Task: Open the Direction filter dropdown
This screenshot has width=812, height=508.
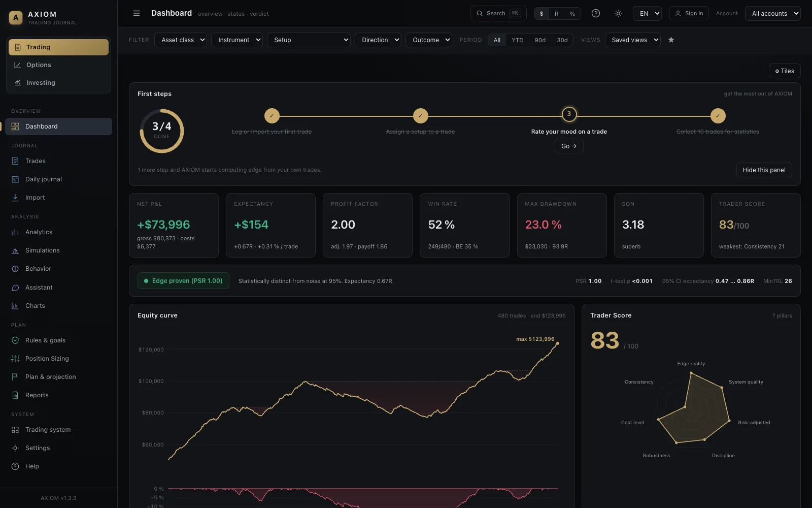Action: [378, 40]
